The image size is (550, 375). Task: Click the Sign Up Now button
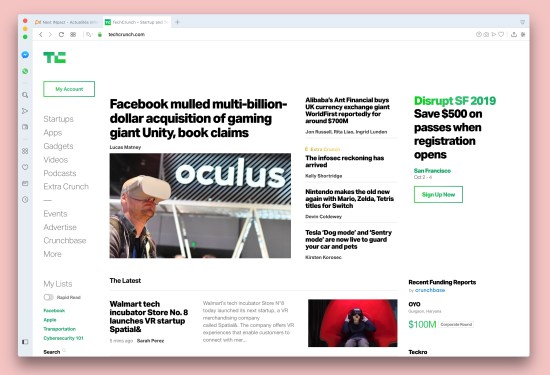tap(438, 194)
